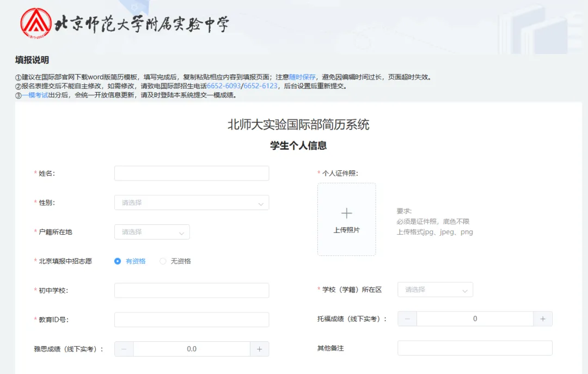Click the 随时保存 link

302,77
